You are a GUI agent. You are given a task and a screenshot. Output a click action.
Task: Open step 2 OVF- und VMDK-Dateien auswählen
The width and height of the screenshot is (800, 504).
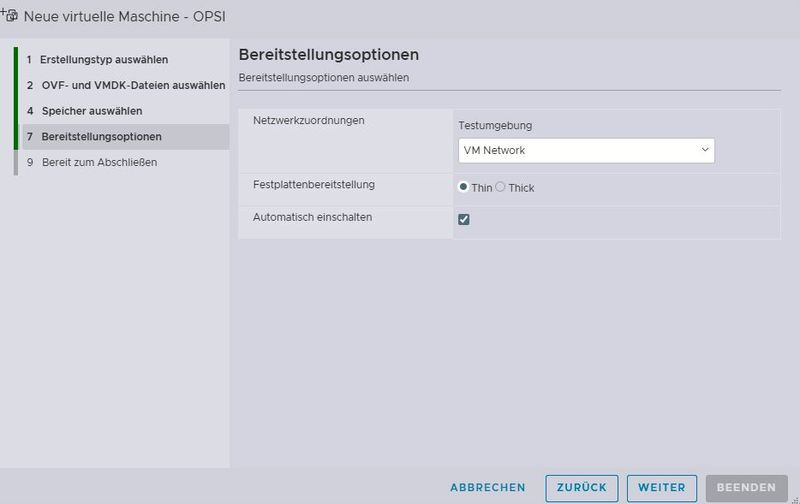tap(124, 85)
